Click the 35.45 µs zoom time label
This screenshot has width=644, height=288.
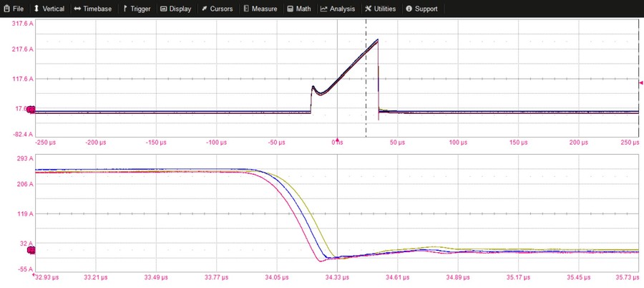tap(579, 278)
